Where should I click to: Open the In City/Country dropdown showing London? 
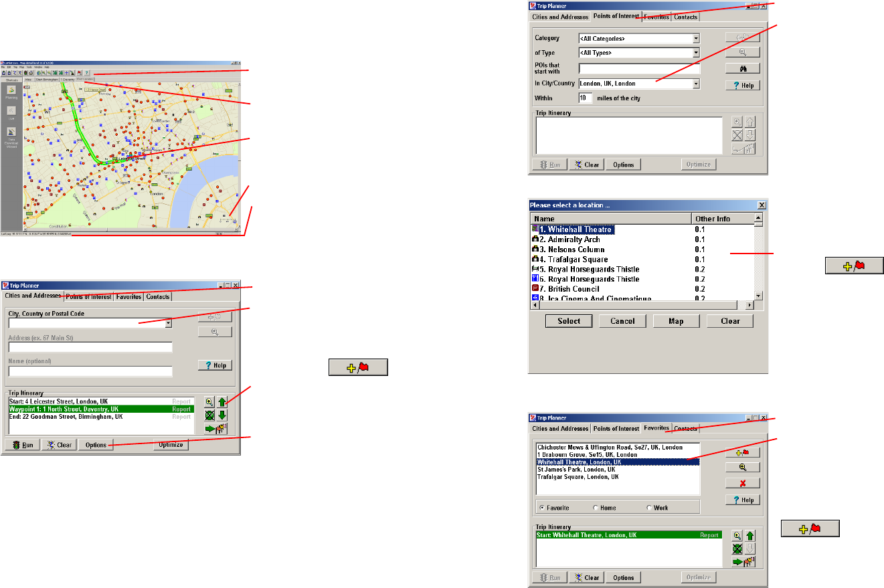pyautogui.click(x=696, y=84)
